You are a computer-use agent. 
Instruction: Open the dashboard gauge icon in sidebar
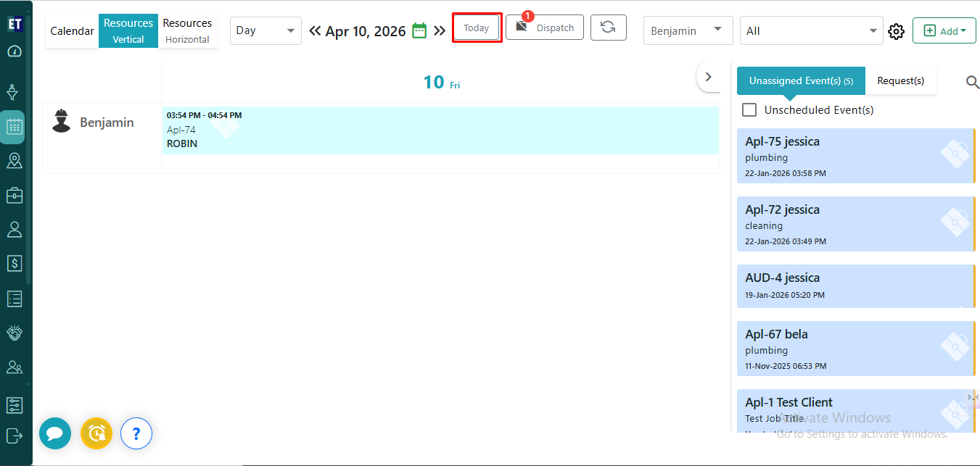15,52
